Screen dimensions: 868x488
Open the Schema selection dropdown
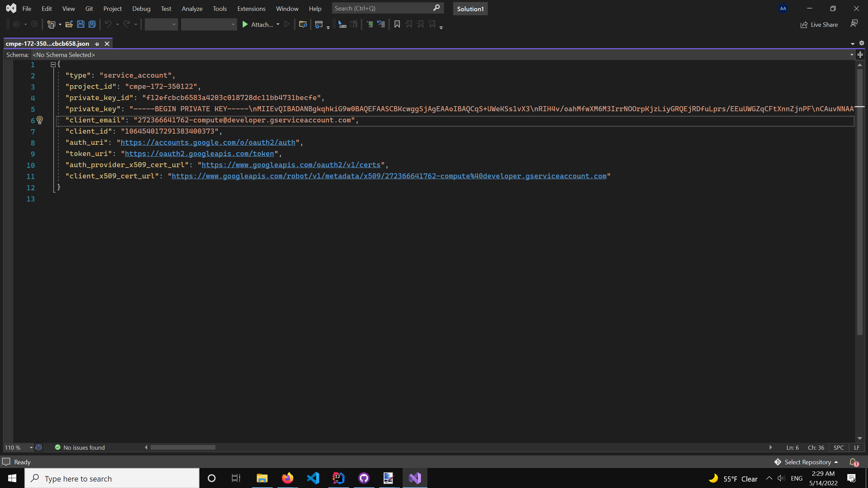click(851, 55)
